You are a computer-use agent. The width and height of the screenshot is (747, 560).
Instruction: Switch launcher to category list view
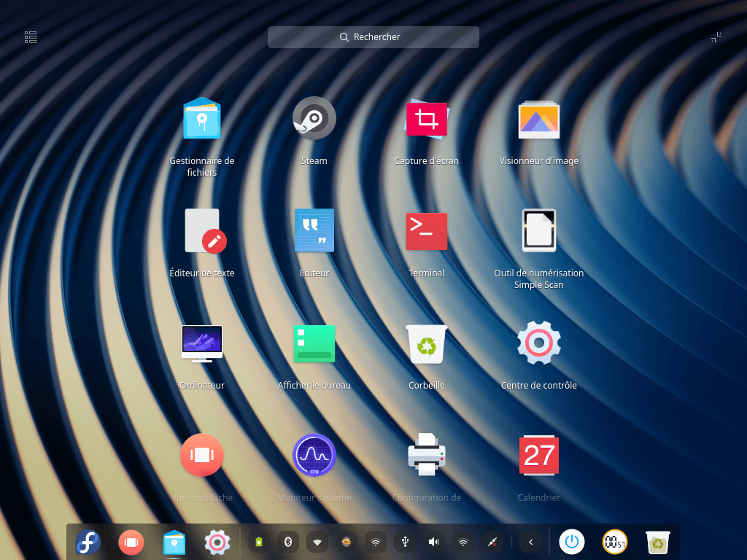click(x=31, y=37)
